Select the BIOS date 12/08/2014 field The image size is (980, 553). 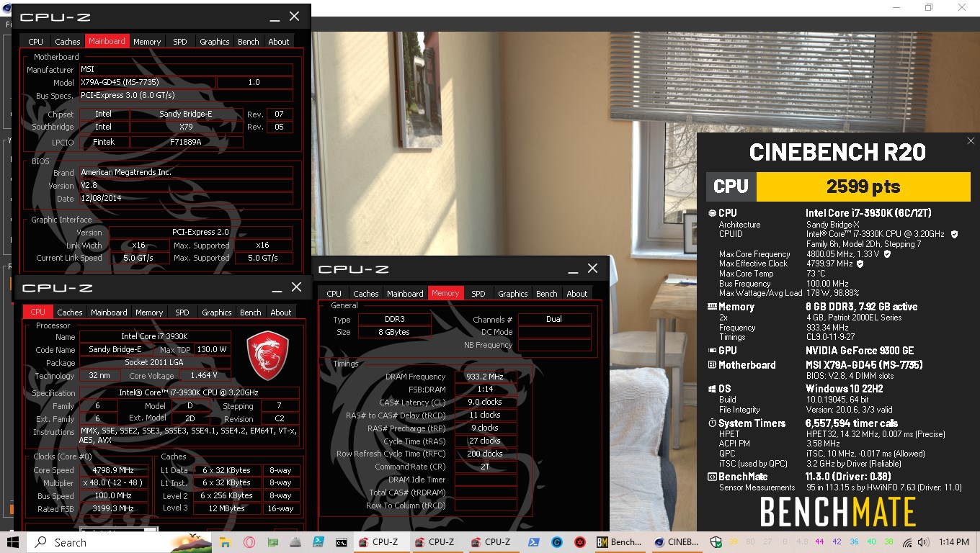(x=186, y=199)
